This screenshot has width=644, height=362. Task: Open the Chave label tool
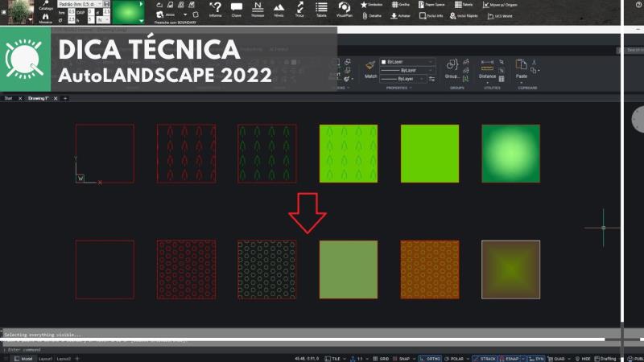[x=237, y=10]
